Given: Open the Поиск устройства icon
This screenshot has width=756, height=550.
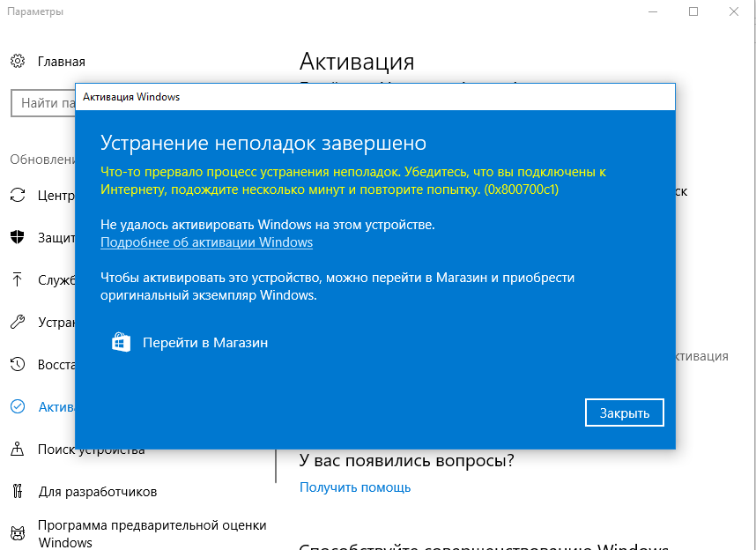Looking at the screenshot, I should [18, 450].
